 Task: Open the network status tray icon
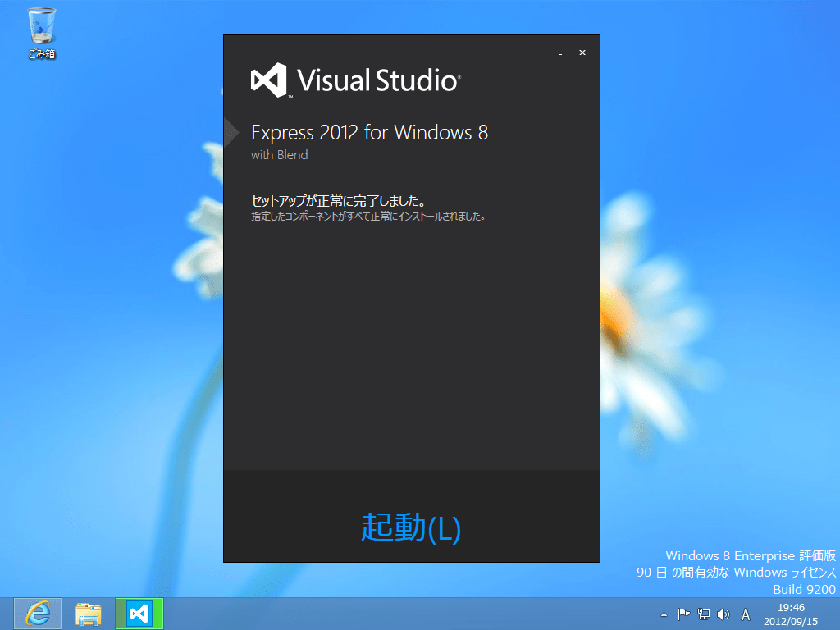click(703, 614)
